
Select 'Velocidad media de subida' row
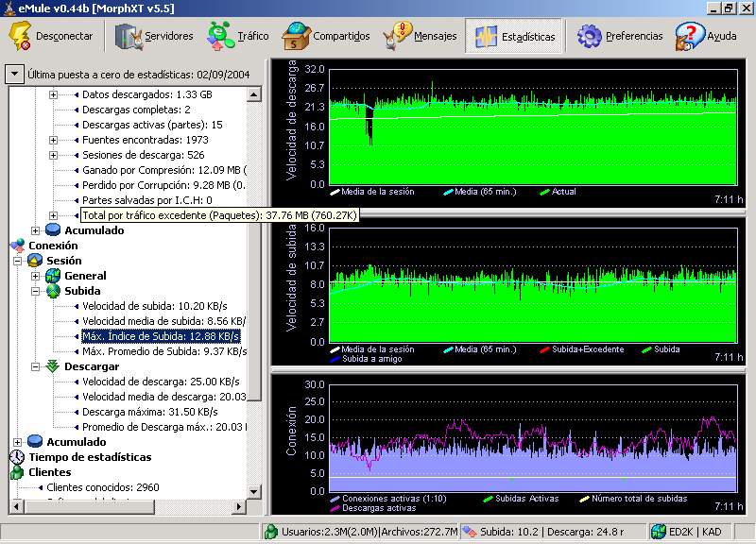pos(163,321)
